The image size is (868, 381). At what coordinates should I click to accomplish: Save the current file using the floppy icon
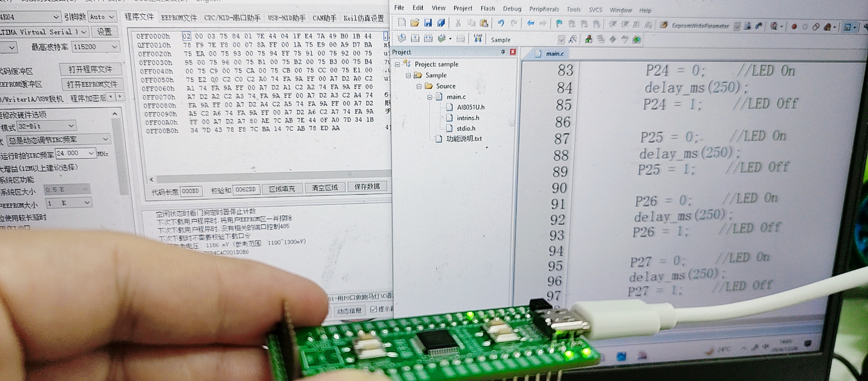[428, 23]
